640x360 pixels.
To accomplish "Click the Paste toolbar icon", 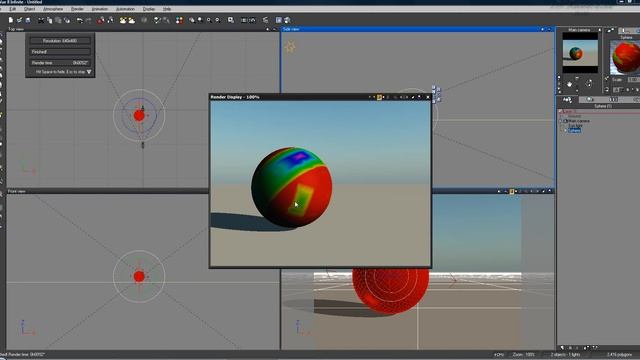I will [x=58, y=20].
